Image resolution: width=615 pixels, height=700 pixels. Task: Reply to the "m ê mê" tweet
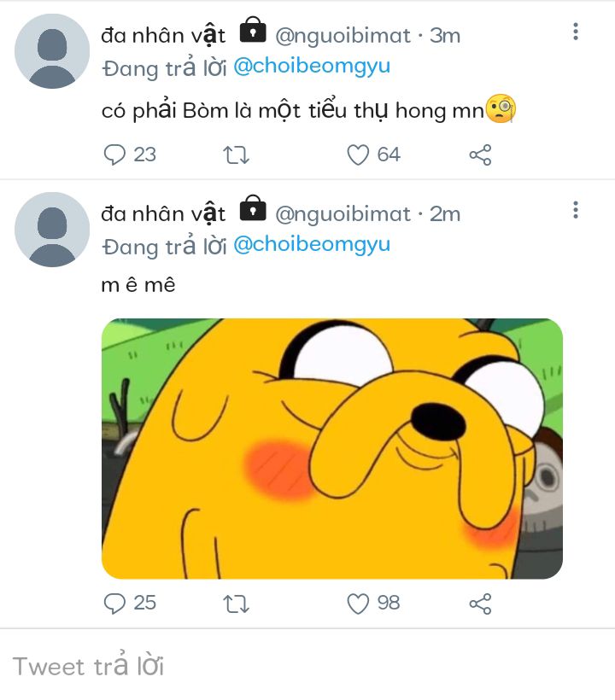pos(114,604)
